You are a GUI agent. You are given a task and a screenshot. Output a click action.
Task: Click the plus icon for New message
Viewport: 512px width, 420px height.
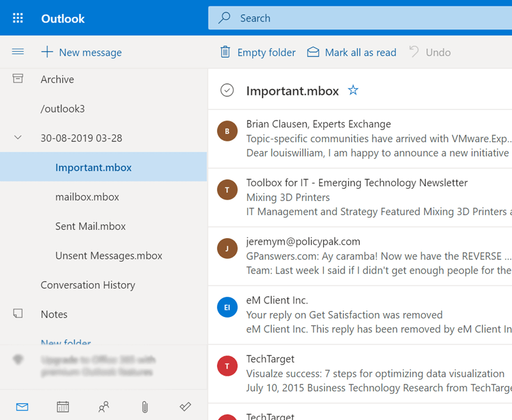(47, 52)
